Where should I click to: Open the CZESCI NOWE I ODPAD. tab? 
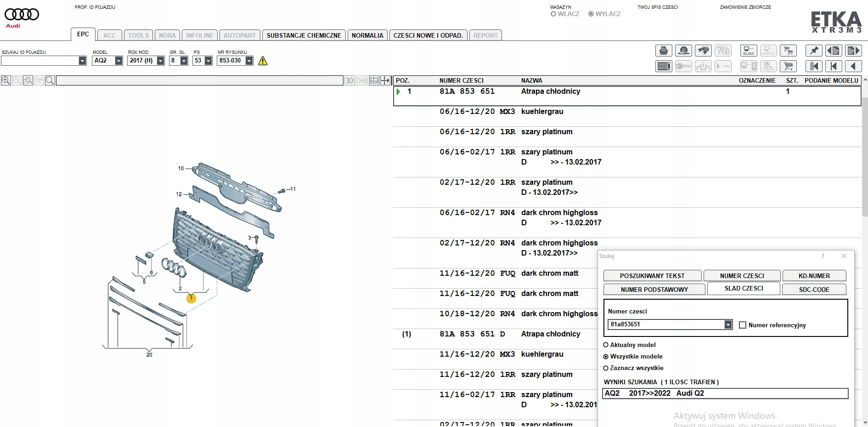[x=428, y=35]
